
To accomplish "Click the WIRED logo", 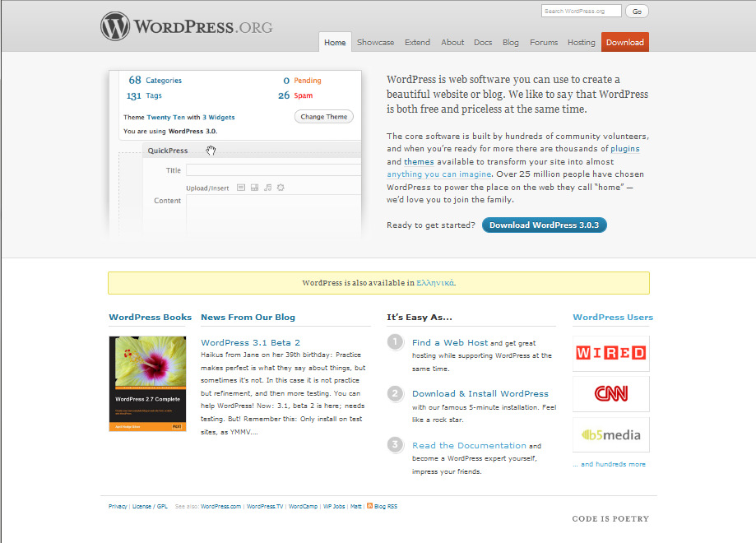I will coord(611,354).
